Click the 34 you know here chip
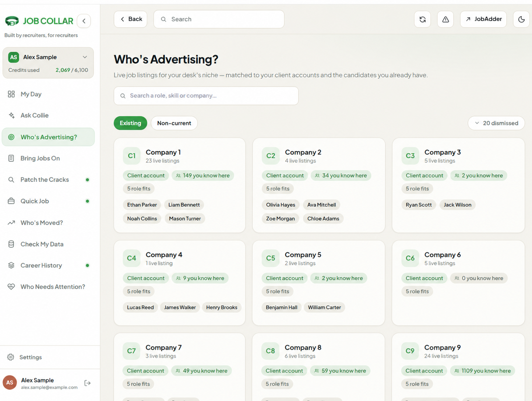The image size is (532, 401). 341,176
